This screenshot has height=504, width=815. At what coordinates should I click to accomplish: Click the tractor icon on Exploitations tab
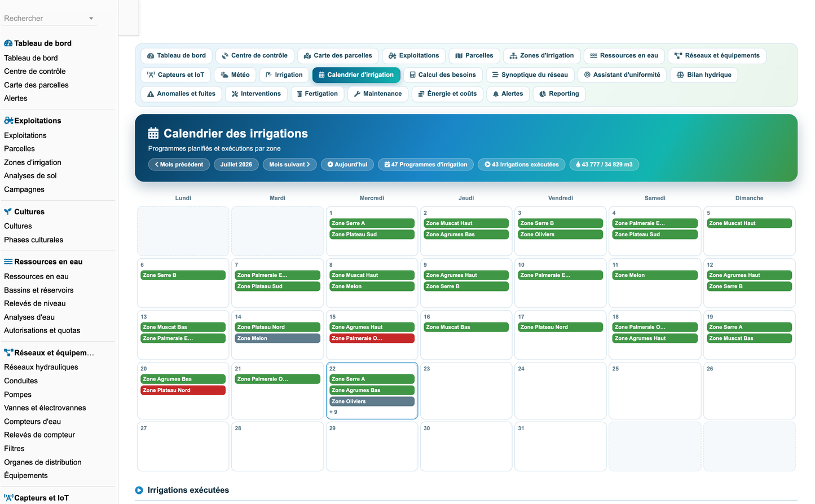point(392,56)
